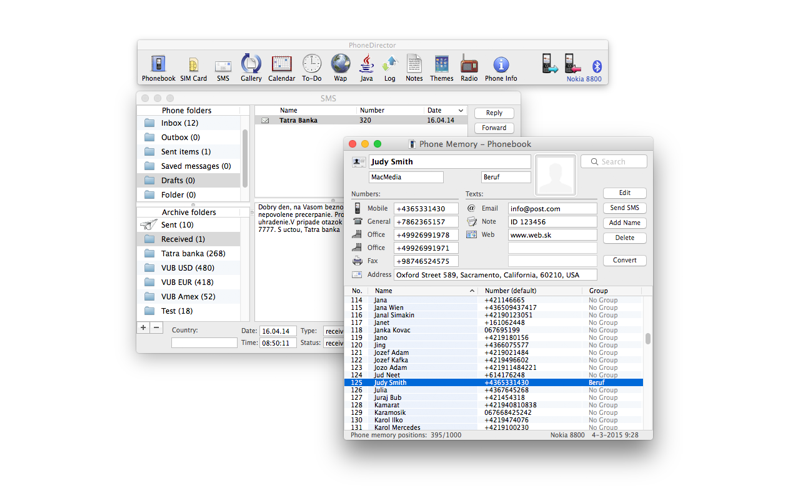Image resolution: width=800 pixels, height=500 pixels.
Task: Open the Themes toolbar icon
Action: pyautogui.click(x=442, y=68)
